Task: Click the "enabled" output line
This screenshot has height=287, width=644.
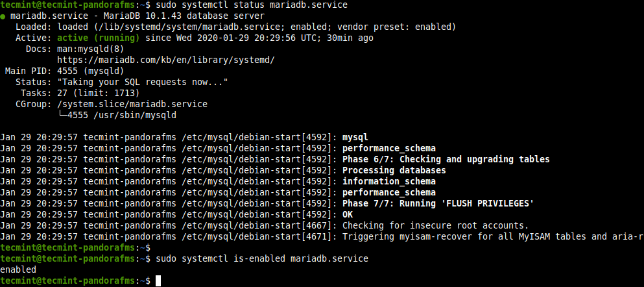Action: (x=18, y=269)
